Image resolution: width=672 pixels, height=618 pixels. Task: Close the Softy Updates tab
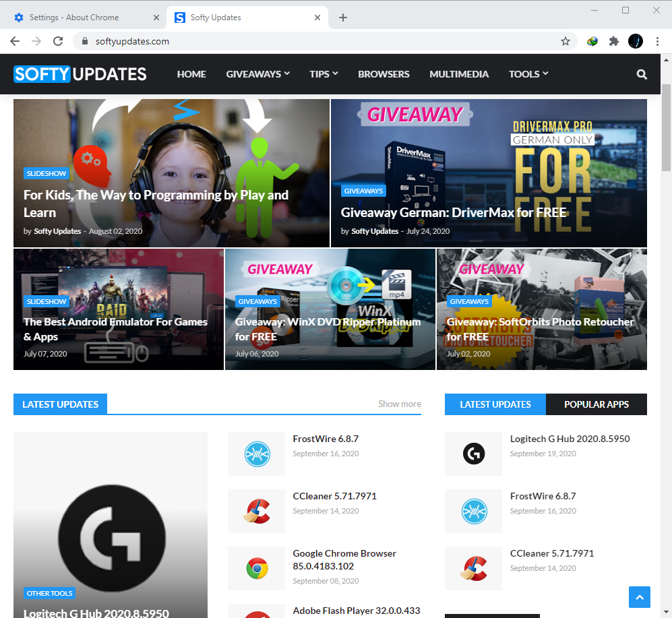click(317, 18)
